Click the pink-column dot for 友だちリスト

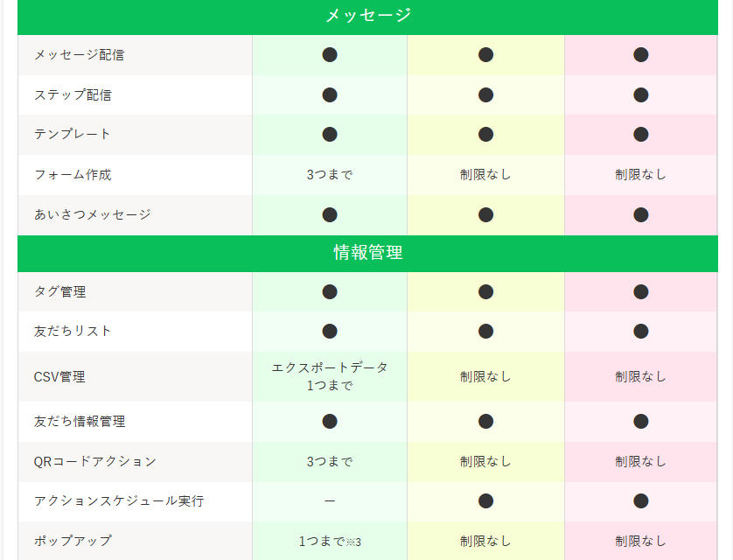coord(641,331)
